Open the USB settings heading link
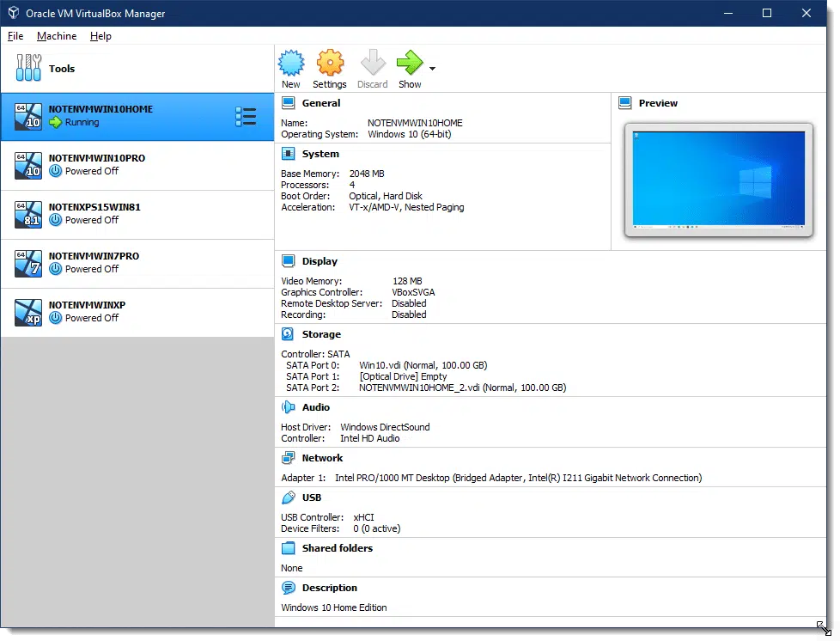The width and height of the screenshot is (840, 641). point(312,498)
